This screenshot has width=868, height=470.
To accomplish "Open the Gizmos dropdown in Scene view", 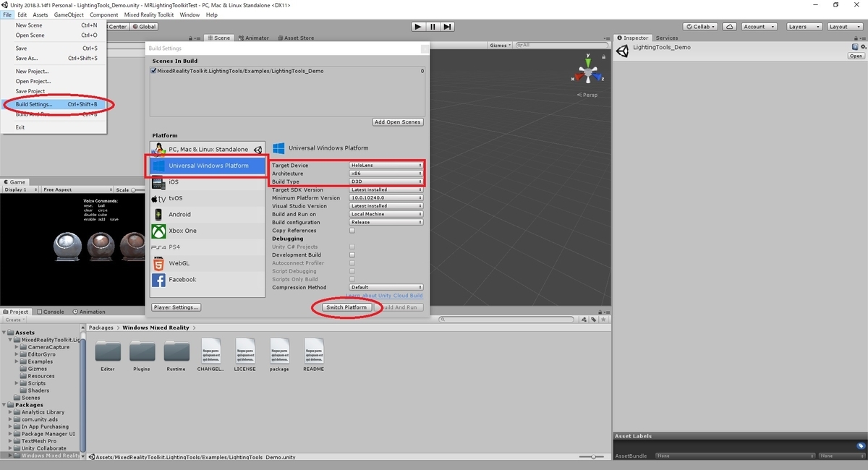I will tap(501, 45).
